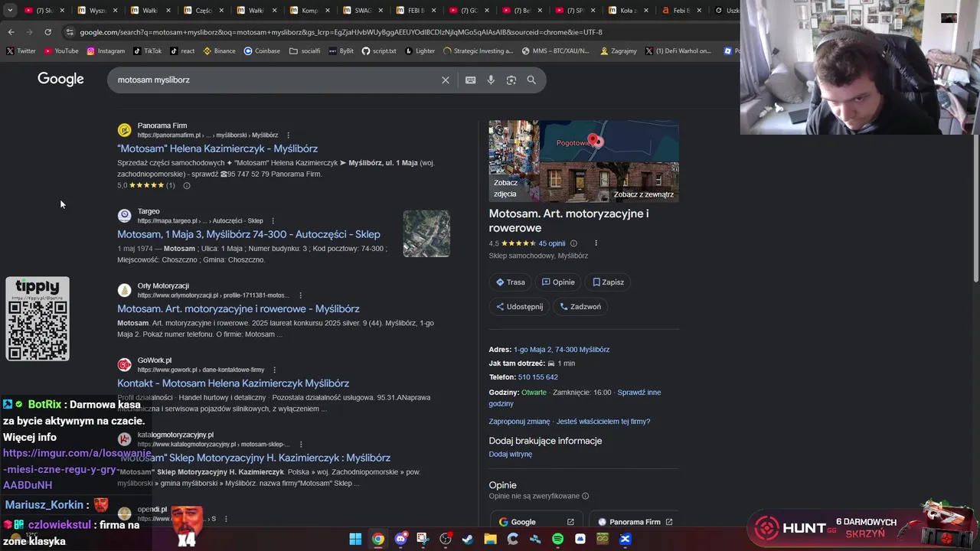Open more options for the Panorama Firm result
The image size is (980, 551).
(289, 135)
